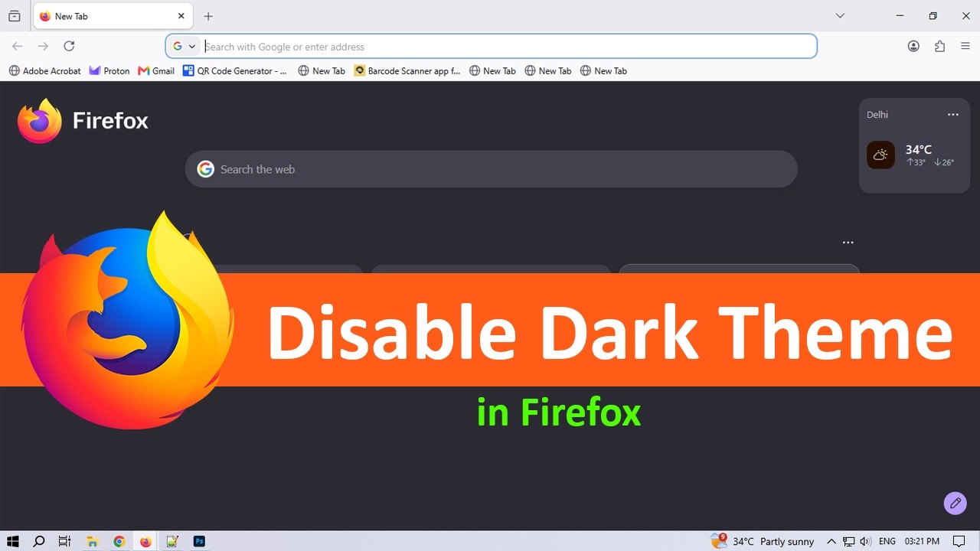This screenshot has width=980, height=551.
Task: Open the Barcode Scanner app bookmark
Action: click(x=407, y=70)
